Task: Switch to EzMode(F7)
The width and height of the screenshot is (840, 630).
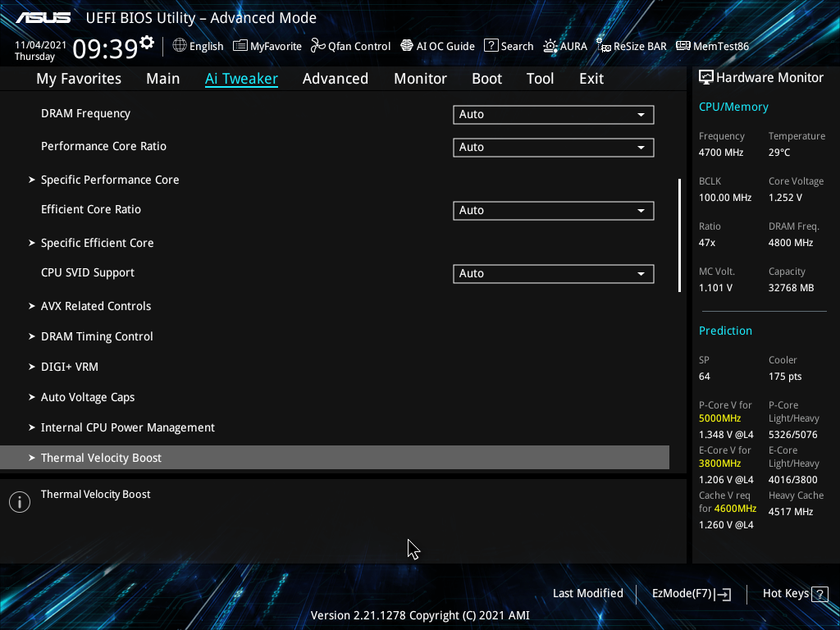Action: click(691, 594)
